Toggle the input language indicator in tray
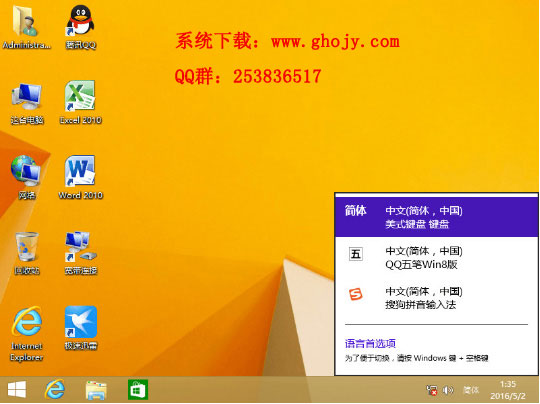The width and height of the screenshot is (540, 404). pyautogui.click(x=470, y=390)
